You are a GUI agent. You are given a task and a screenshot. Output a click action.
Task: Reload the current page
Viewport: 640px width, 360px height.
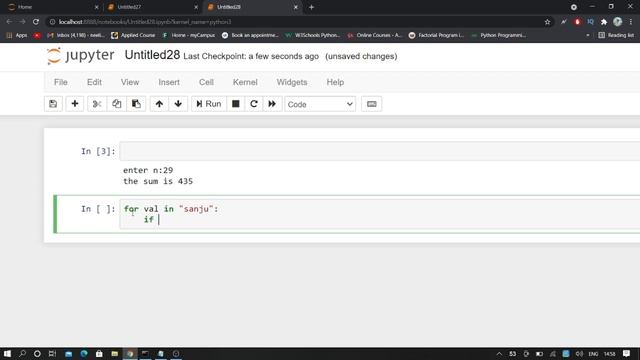pos(36,22)
